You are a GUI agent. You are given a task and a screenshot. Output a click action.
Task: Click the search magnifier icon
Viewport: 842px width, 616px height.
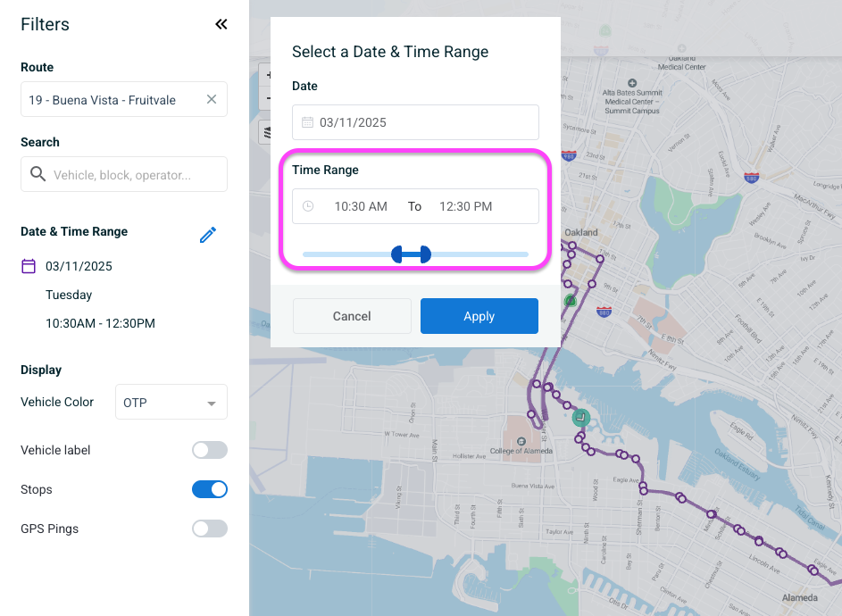click(x=38, y=175)
